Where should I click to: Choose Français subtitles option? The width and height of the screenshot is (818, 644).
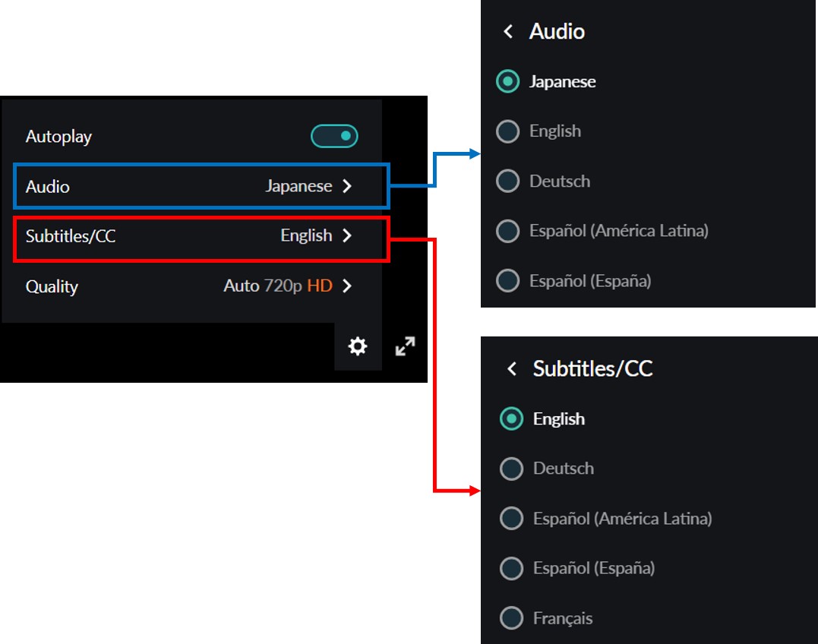pyautogui.click(x=512, y=618)
